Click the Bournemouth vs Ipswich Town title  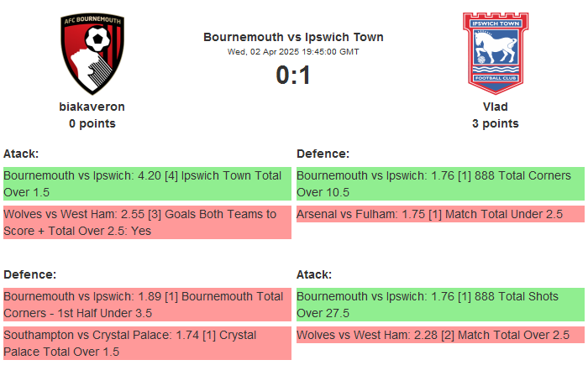(x=293, y=37)
